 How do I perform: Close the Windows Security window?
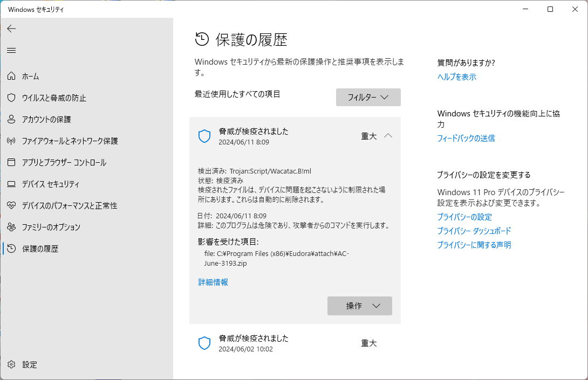click(575, 9)
